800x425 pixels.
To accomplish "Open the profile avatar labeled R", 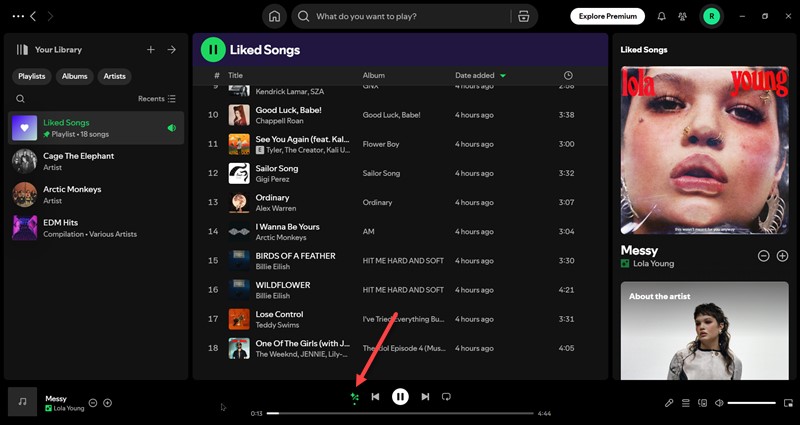I will pos(711,16).
